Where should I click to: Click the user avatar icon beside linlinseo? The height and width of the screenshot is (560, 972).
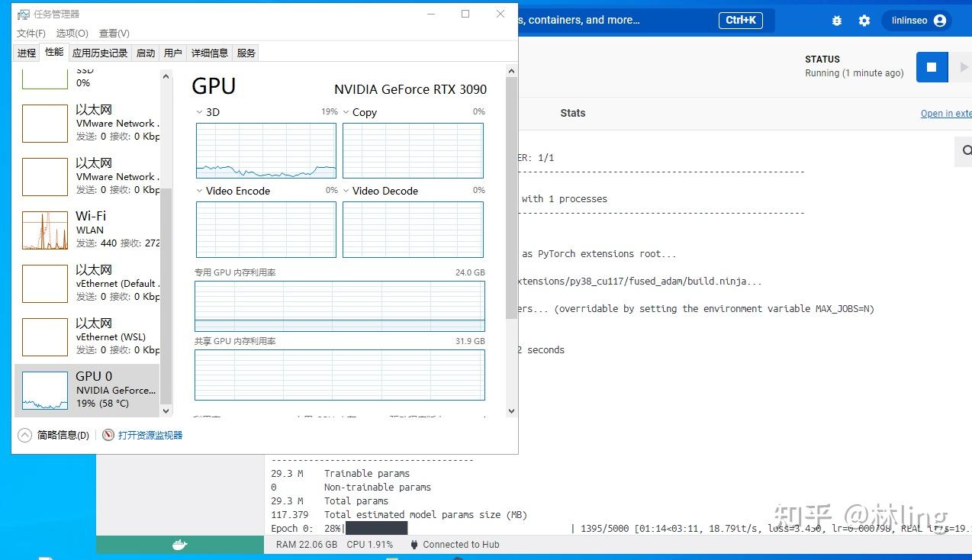940,21
